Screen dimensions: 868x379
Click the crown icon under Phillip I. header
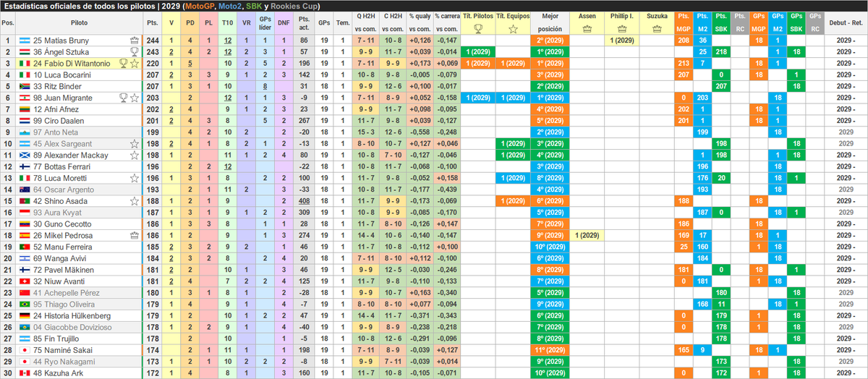point(622,29)
